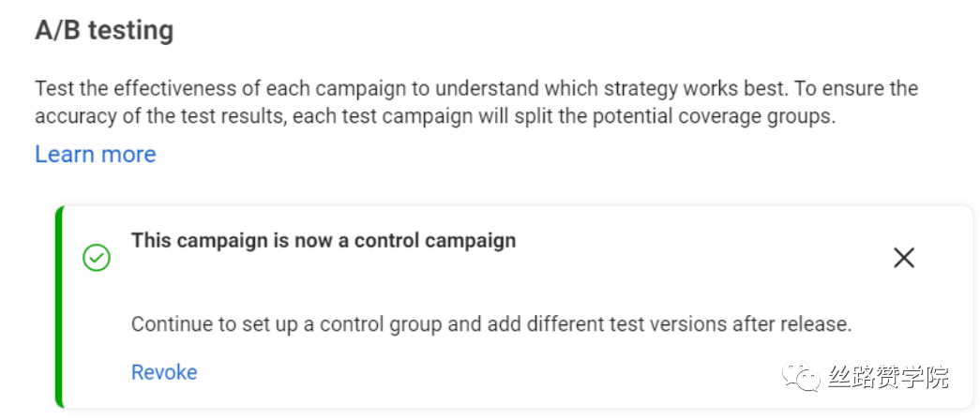Click the words 'test versions after release'
The height and width of the screenshot is (420, 980).
click(716, 325)
